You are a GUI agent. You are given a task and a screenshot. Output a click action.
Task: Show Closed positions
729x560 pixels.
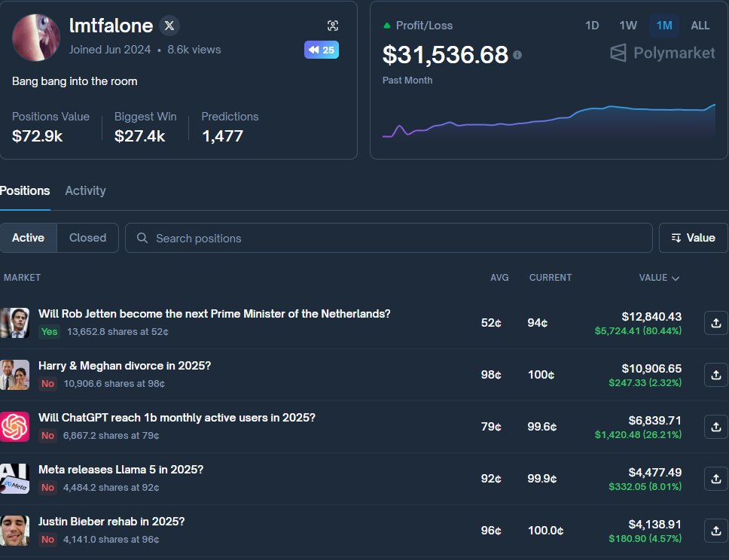click(x=88, y=238)
